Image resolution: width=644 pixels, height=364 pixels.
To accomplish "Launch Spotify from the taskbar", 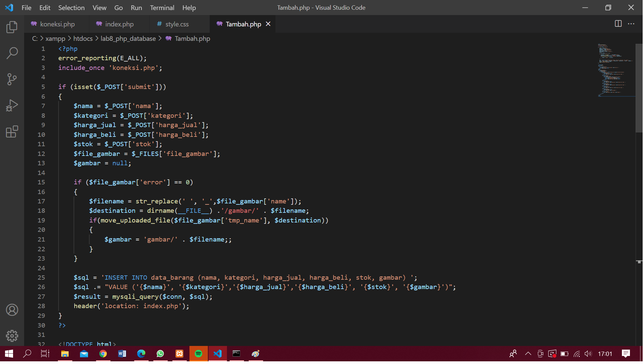I will pyautogui.click(x=198, y=354).
